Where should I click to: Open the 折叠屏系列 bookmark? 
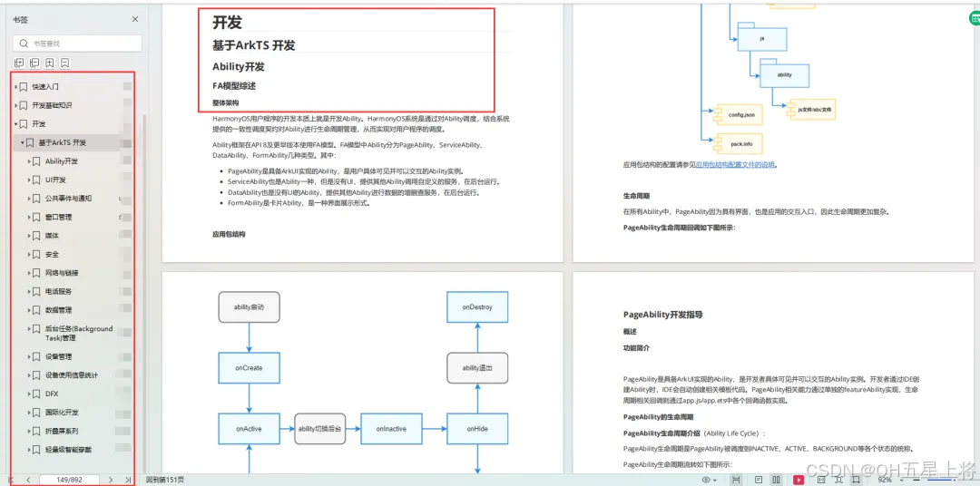tap(62, 431)
